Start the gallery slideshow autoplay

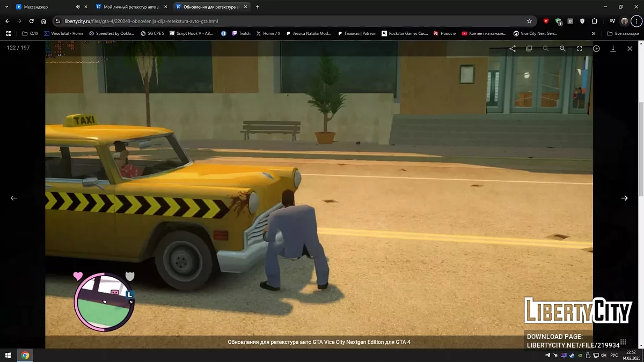pos(596,48)
